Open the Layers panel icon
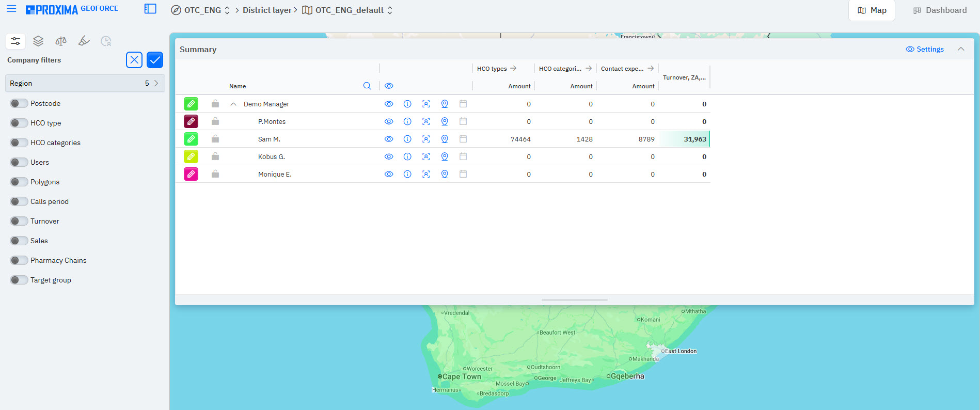 [x=38, y=41]
